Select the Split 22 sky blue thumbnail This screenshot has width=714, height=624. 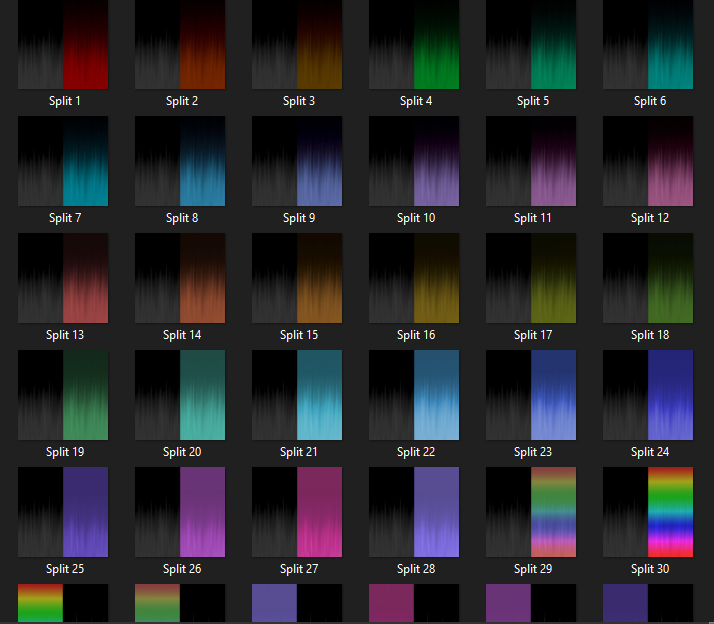pyautogui.click(x=414, y=395)
